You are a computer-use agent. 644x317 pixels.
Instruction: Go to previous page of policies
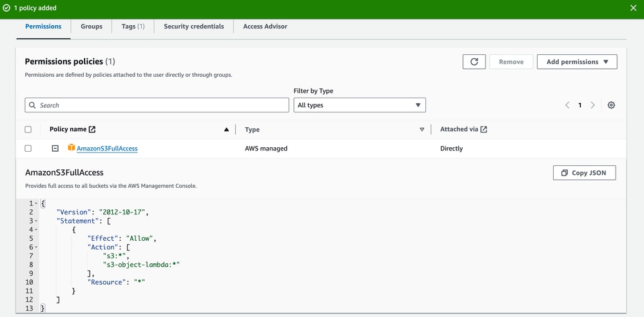[567, 105]
